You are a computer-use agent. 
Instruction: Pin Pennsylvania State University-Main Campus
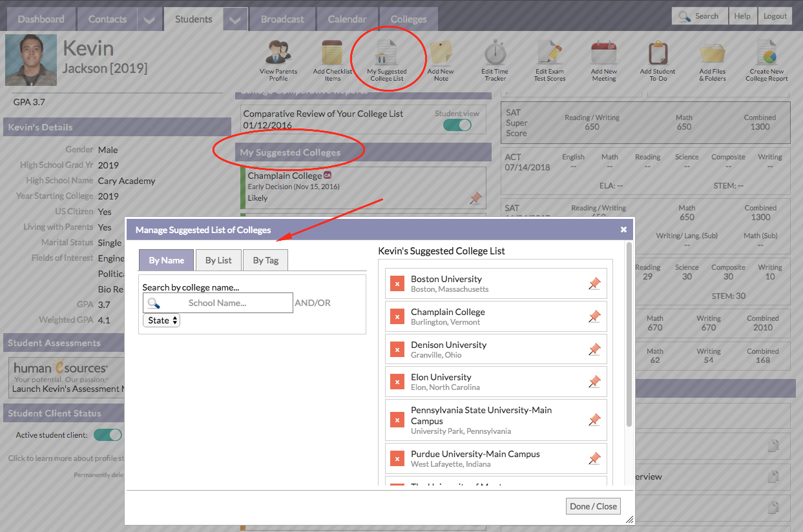[594, 420]
